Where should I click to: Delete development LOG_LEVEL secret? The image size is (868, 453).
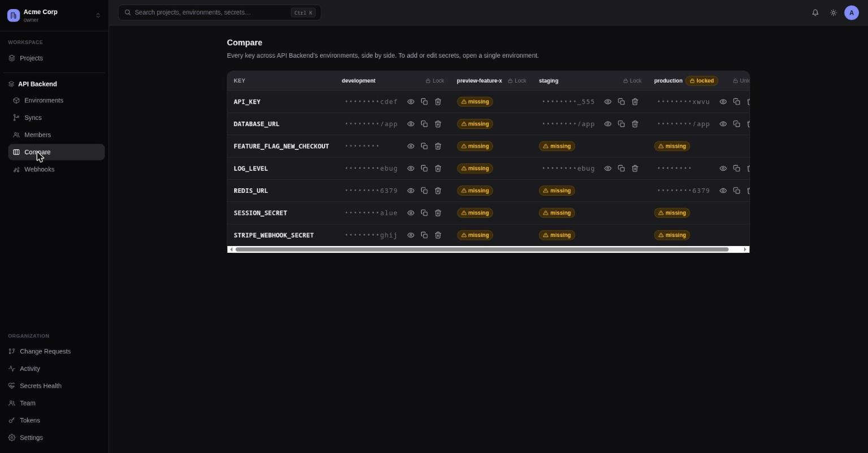pos(438,169)
